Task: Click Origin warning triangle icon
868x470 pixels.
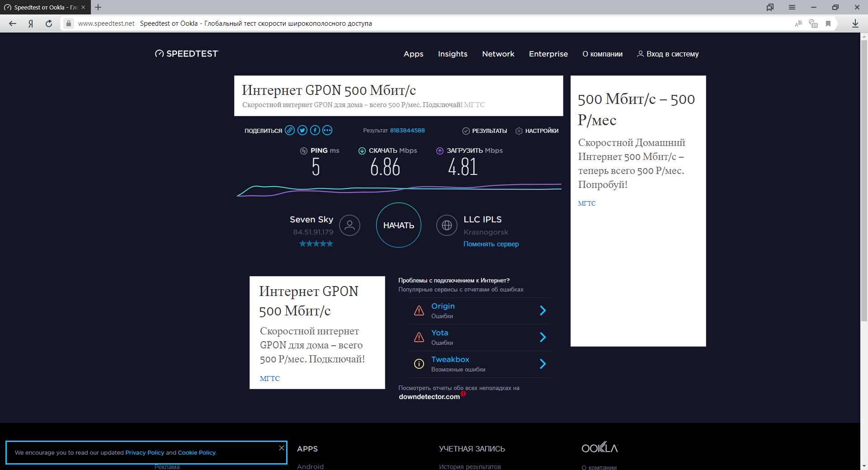Action: tap(419, 310)
